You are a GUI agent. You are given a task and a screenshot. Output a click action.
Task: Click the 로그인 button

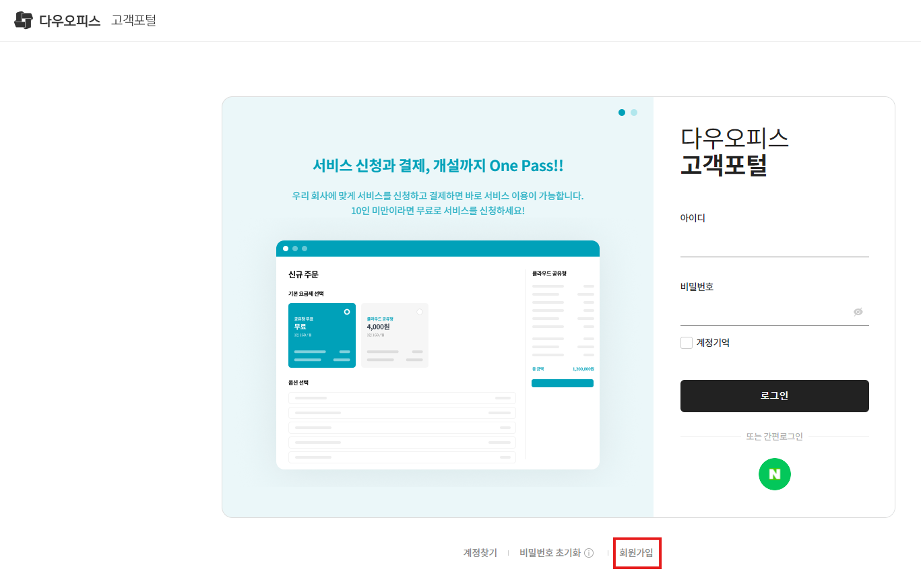coord(774,396)
